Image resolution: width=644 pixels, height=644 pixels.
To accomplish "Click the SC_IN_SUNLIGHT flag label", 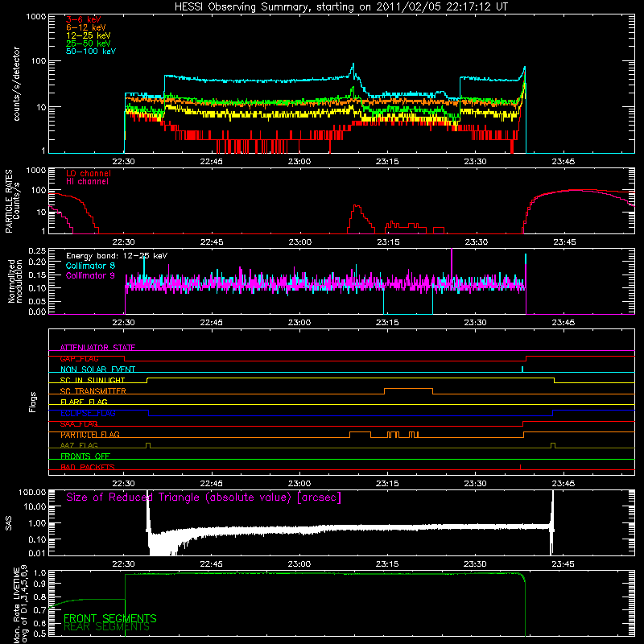I will tap(93, 380).
